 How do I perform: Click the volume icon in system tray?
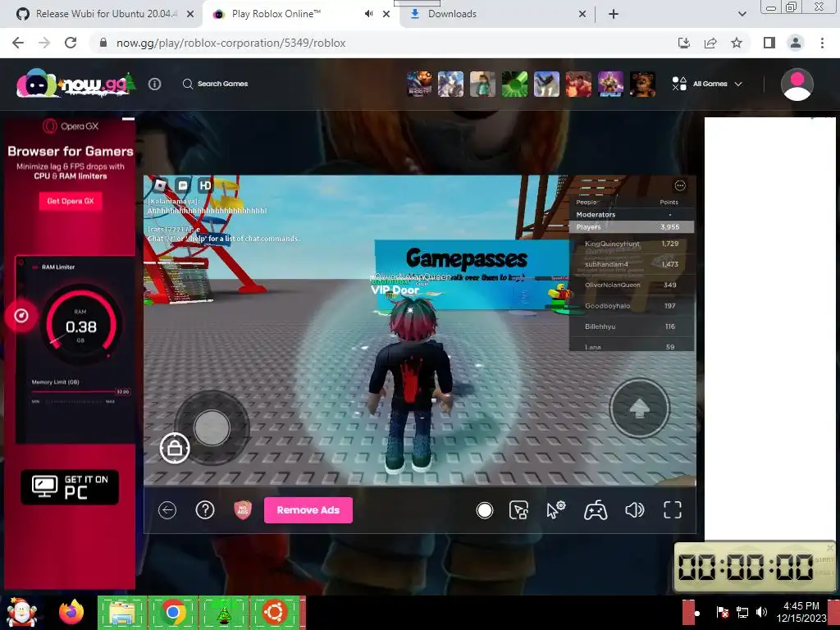pyautogui.click(x=761, y=612)
